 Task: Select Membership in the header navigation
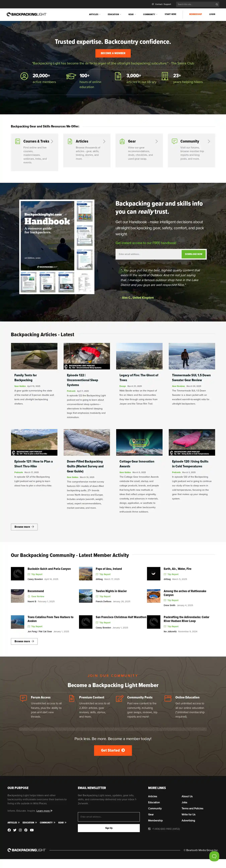point(195,14)
